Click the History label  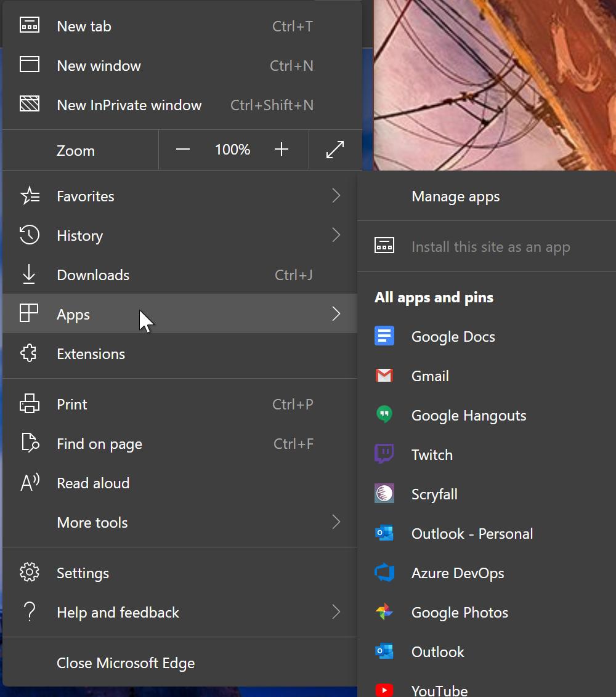(79, 236)
